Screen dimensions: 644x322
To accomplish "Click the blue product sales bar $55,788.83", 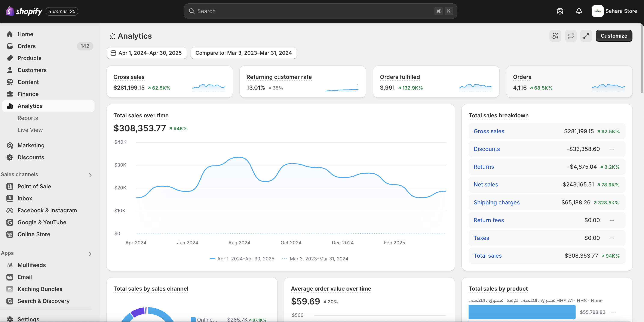I will click(x=522, y=312).
